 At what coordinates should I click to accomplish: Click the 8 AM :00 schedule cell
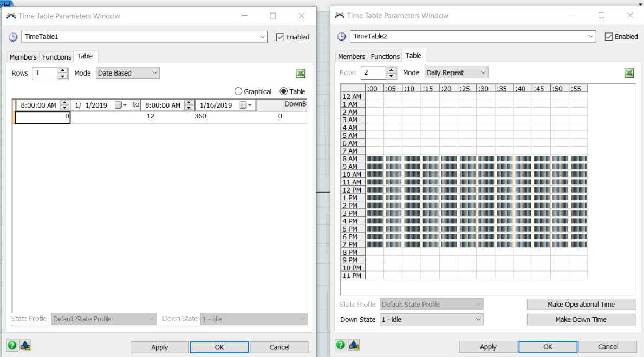(375, 158)
